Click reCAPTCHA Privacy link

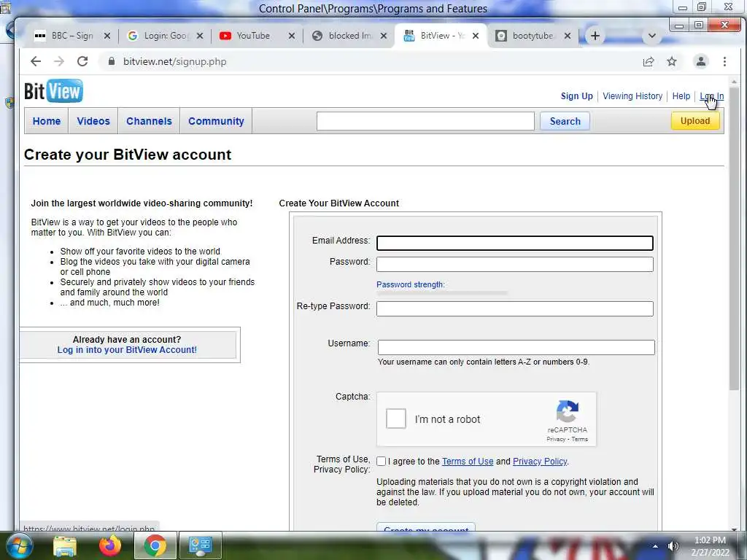(x=555, y=439)
